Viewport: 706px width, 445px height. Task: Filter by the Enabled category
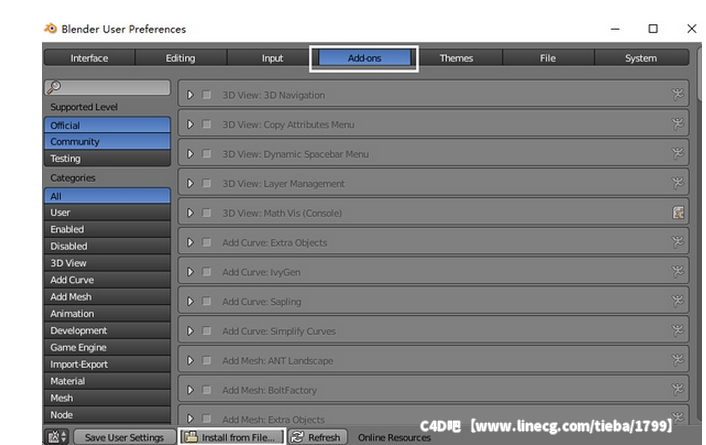[x=107, y=229]
